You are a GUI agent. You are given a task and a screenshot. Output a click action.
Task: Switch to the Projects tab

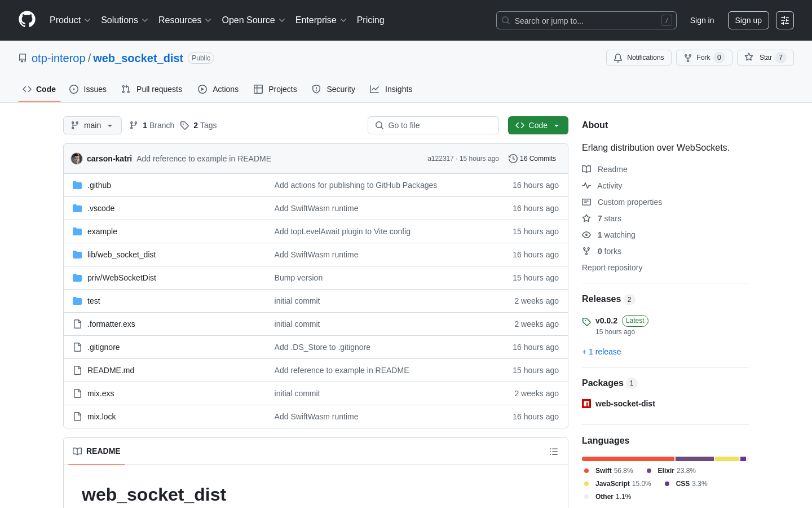tap(275, 89)
